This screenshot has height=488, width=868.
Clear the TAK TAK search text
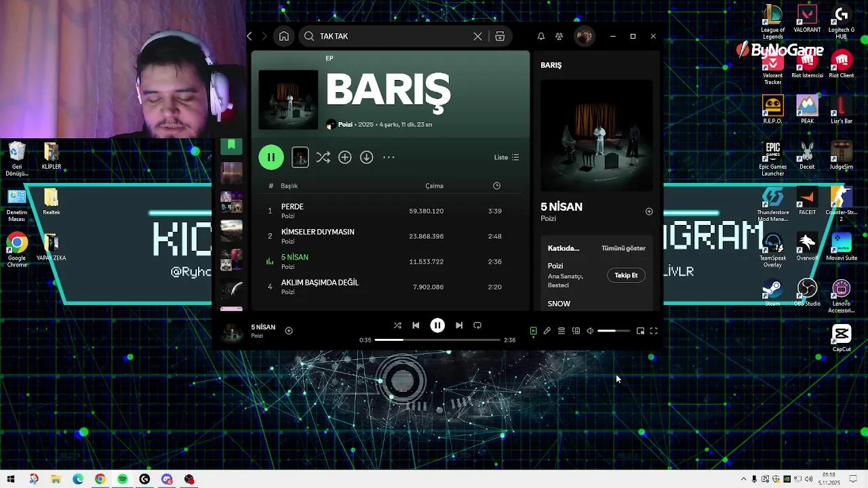point(477,37)
